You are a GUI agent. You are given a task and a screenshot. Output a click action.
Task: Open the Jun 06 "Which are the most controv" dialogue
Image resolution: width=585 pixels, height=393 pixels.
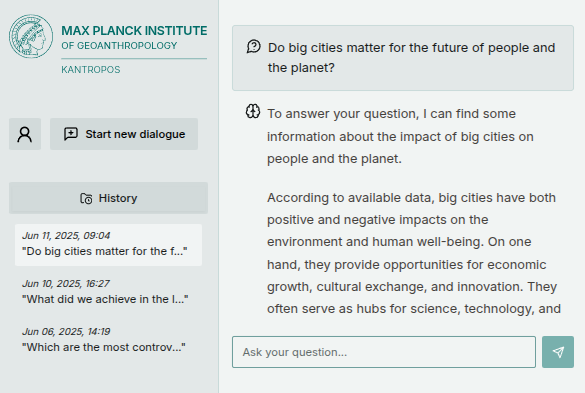pos(108,340)
